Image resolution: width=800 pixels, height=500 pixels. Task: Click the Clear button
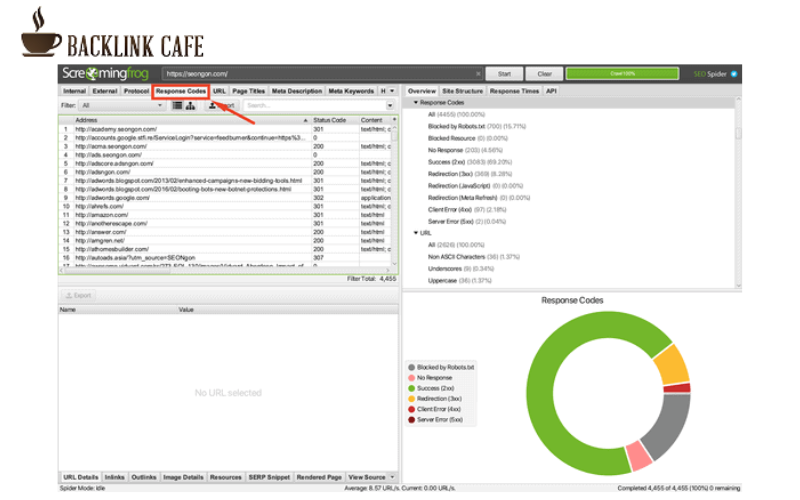click(544, 74)
